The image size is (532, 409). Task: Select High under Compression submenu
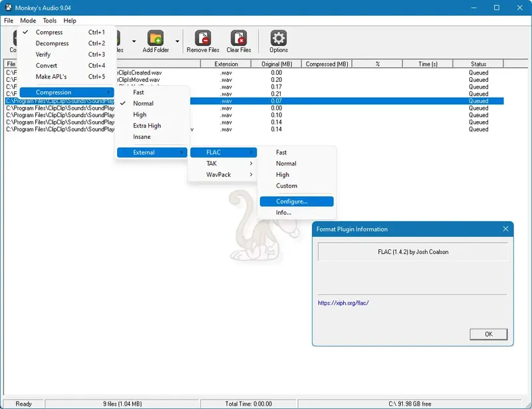pyautogui.click(x=152, y=115)
